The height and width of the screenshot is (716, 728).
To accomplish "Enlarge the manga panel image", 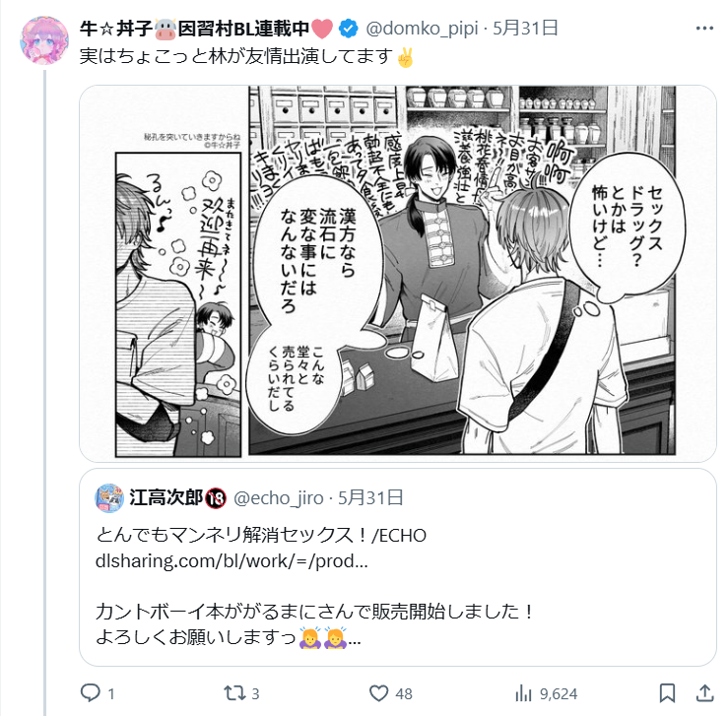I will click(x=397, y=274).
